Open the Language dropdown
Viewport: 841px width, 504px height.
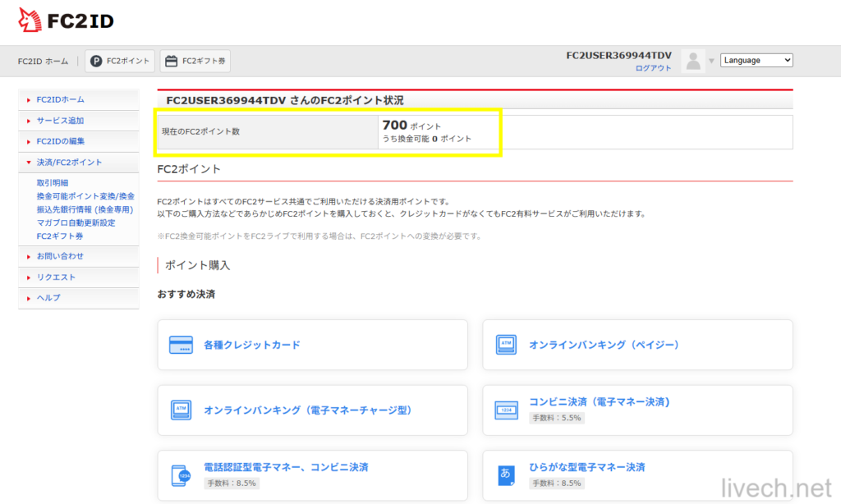click(756, 60)
